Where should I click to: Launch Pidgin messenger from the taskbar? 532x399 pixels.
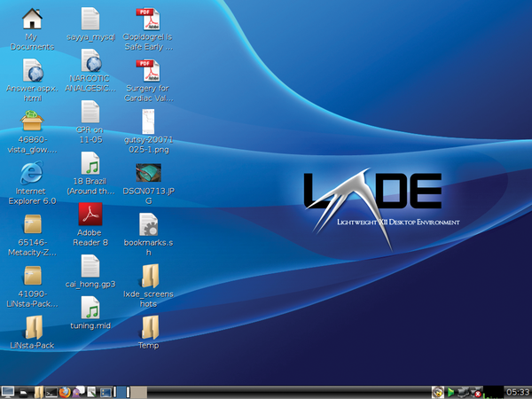79,392
